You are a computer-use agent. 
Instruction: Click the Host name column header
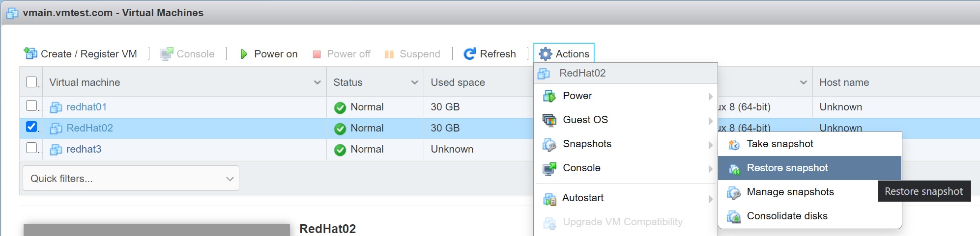pyautogui.click(x=844, y=82)
